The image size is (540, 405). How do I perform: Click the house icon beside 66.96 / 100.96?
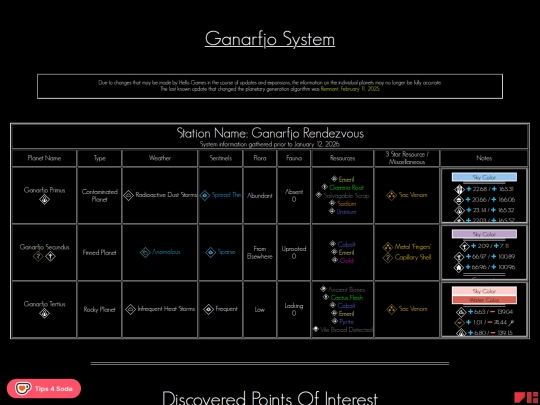tap(459, 267)
